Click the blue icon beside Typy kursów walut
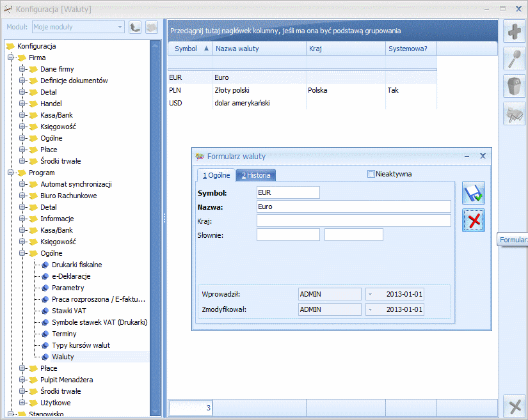The image size is (528, 420). point(45,345)
